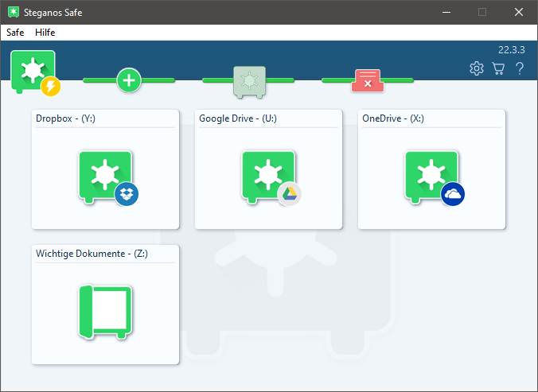Viewport: 538px width, 392px height.
Task: Click the open Wichtige Dokumente safe icon
Action: [x=105, y=312]
